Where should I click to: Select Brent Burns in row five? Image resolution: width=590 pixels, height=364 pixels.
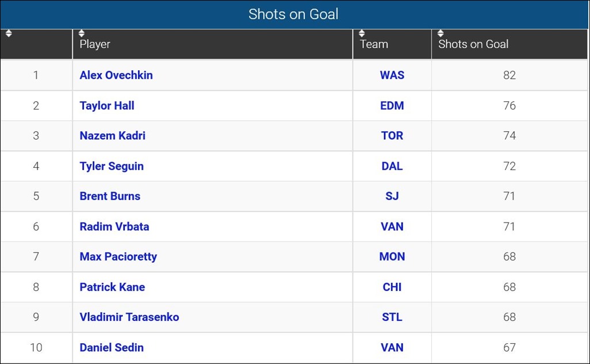tap(110, 196)
